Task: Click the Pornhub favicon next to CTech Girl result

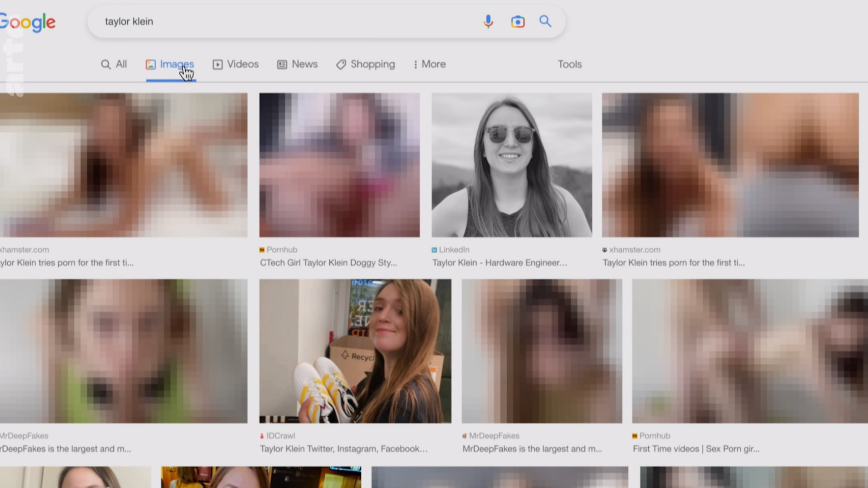Action: (262, 250)
